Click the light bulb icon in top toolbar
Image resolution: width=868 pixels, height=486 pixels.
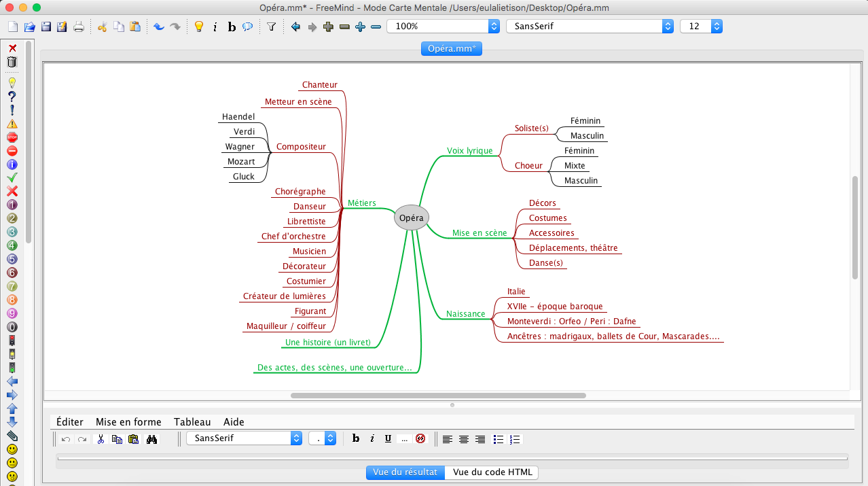[198, 27]
